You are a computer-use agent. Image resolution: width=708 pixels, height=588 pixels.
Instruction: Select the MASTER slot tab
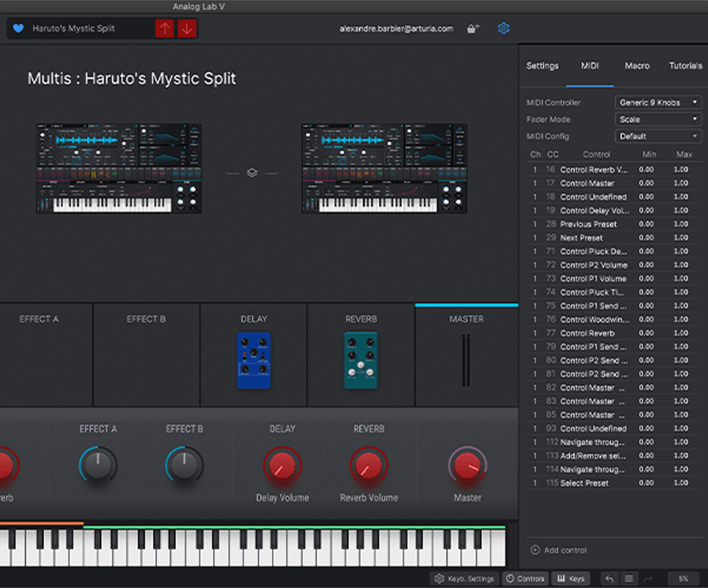pyautogui.click(x=466, y=355)
